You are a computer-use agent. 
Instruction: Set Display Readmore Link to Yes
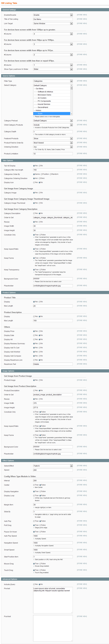pyautogui.click(x=34, y=360)
